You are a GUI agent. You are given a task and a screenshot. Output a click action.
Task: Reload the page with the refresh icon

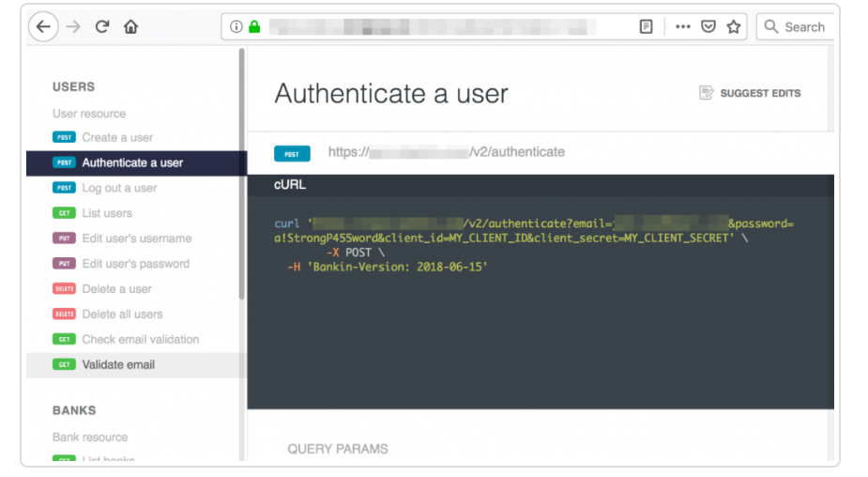[102, 27]
